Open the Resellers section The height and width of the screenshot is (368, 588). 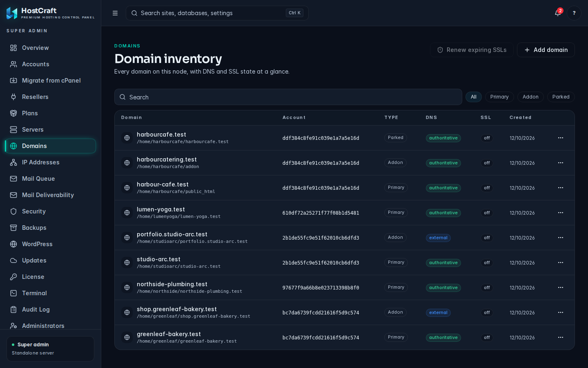click(51, 97)
